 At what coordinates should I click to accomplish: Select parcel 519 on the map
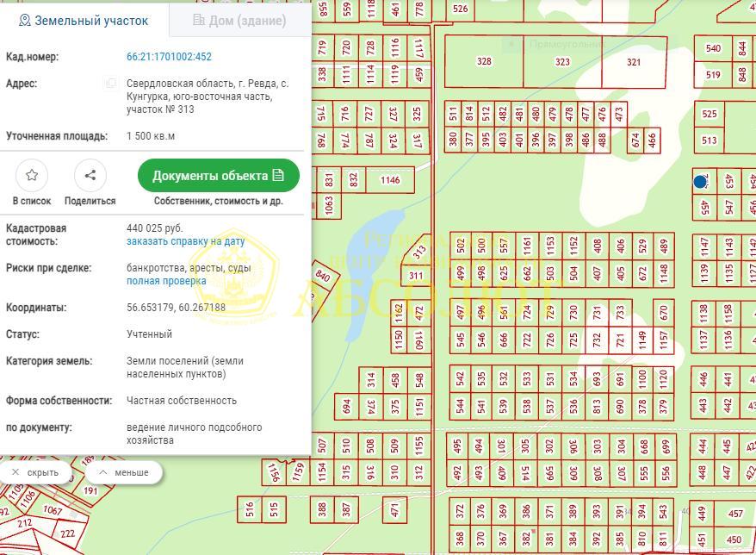point(713,74)
